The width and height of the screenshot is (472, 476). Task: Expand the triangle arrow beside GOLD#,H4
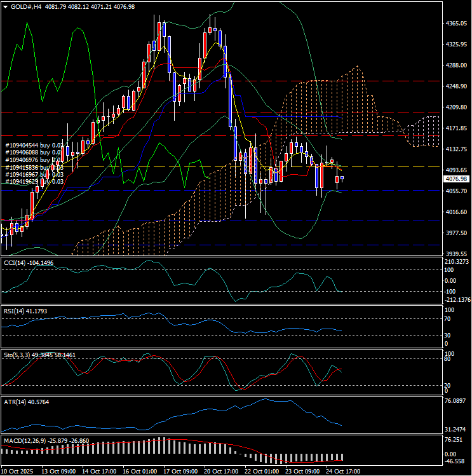pos(6,6)
